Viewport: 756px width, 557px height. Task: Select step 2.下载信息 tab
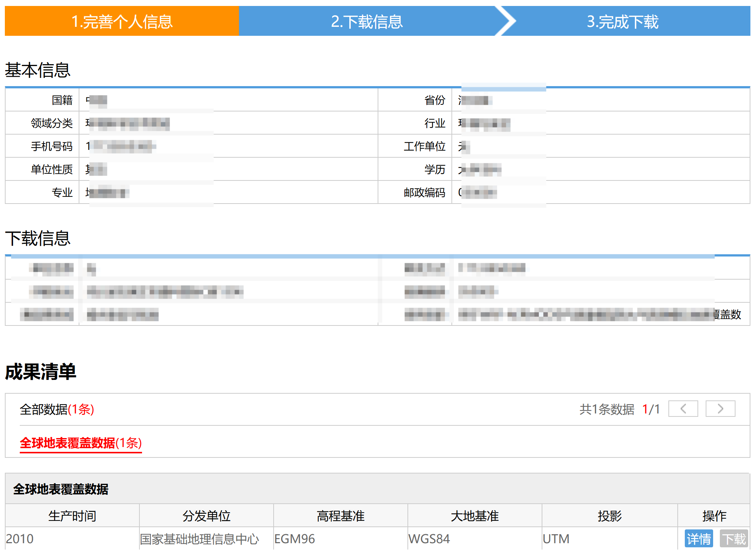pyautogui.click(x=367, y=21)
